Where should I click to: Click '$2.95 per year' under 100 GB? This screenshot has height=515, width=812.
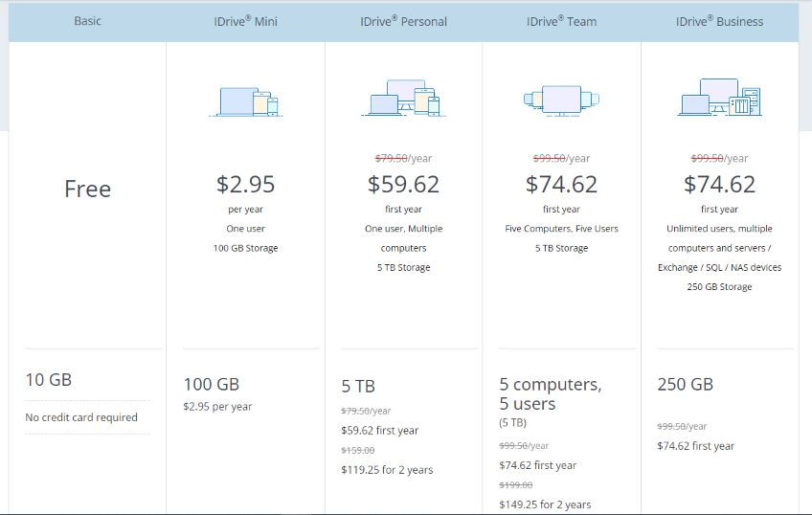pyautogui.click(x=217, y=407)
